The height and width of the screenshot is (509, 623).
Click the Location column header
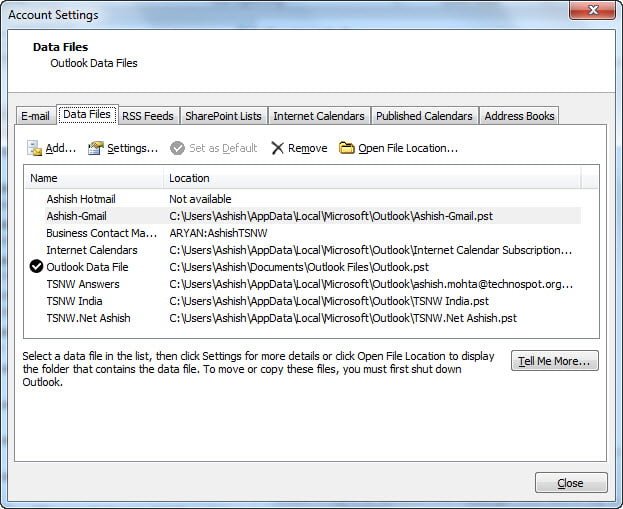coord(372,178)
